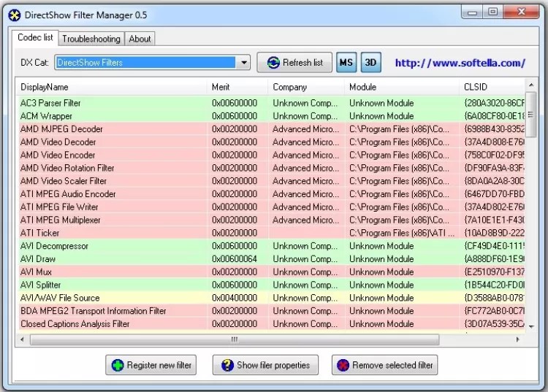548x392 pixels.
Task: Click the horizontal scrollbar left arrow
Action: (23, 339)
